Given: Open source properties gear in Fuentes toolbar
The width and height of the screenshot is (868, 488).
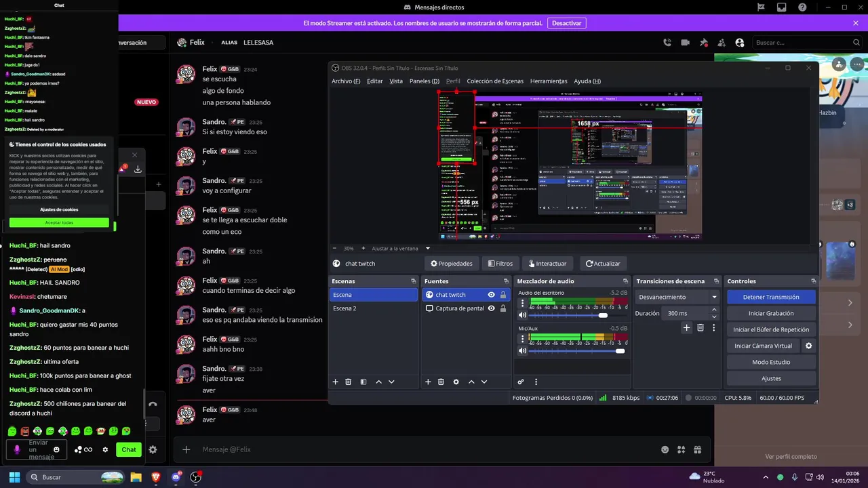Looking at the screenshot, I should pos(456,382).
